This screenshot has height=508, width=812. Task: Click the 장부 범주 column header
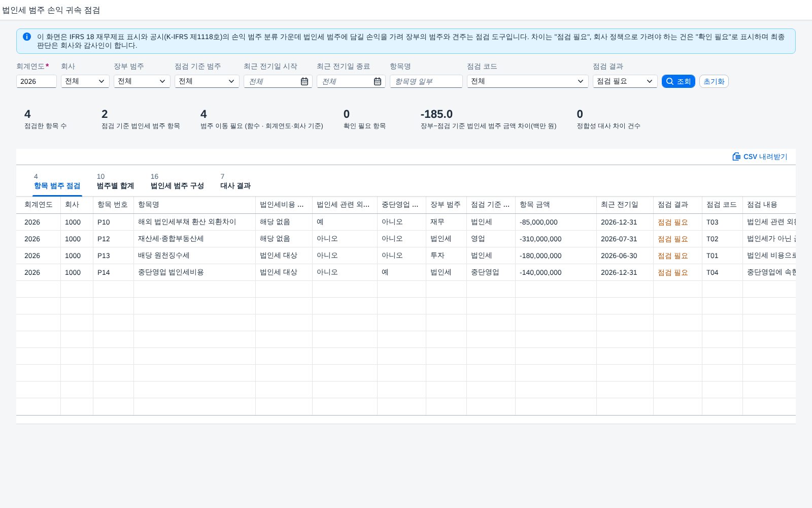(x=446, y=205)
